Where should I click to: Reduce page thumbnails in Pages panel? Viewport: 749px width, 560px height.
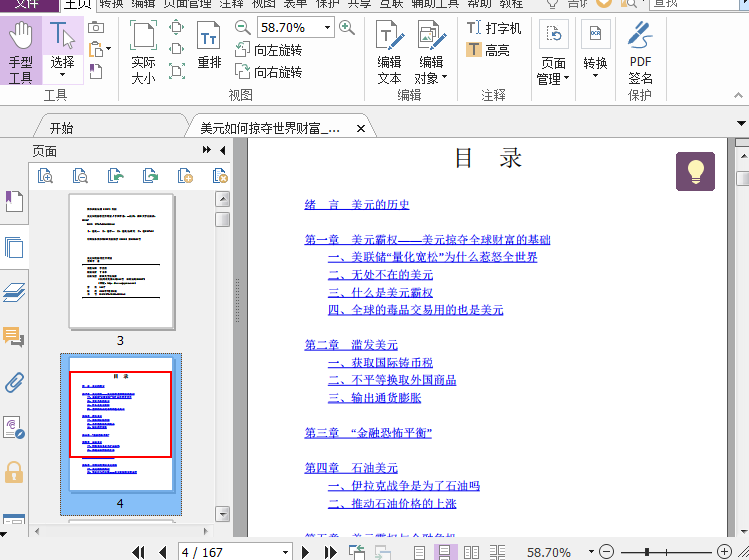(x=80, y=176)
